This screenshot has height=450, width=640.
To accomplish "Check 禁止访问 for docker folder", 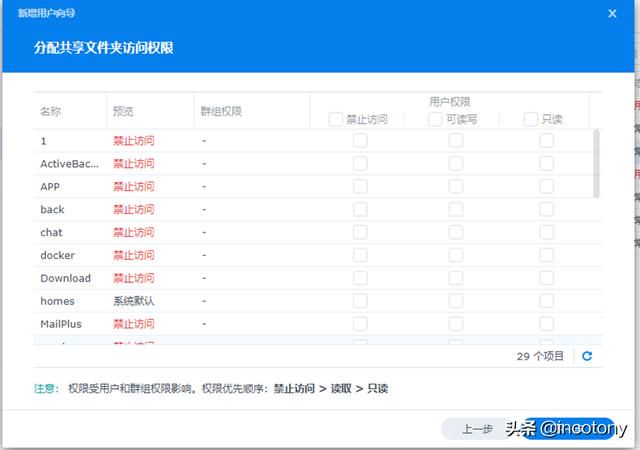I will 360,255.
